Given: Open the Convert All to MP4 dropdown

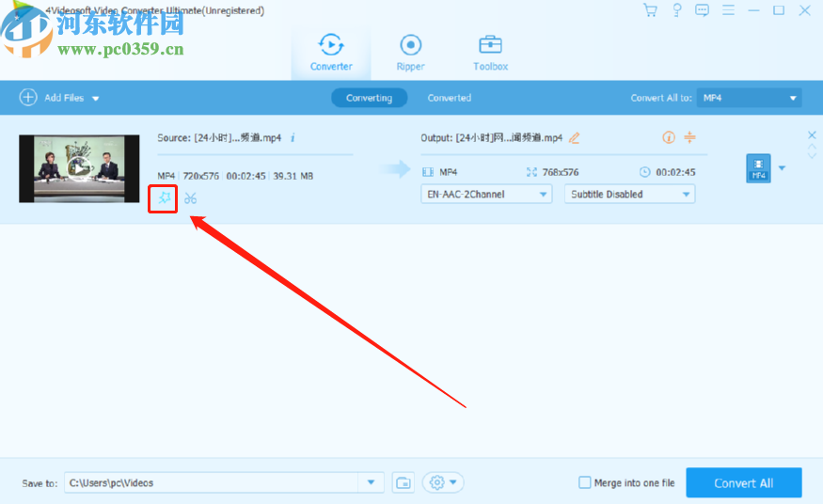Looking at the screenshot, I should click(x=749, y=98).
